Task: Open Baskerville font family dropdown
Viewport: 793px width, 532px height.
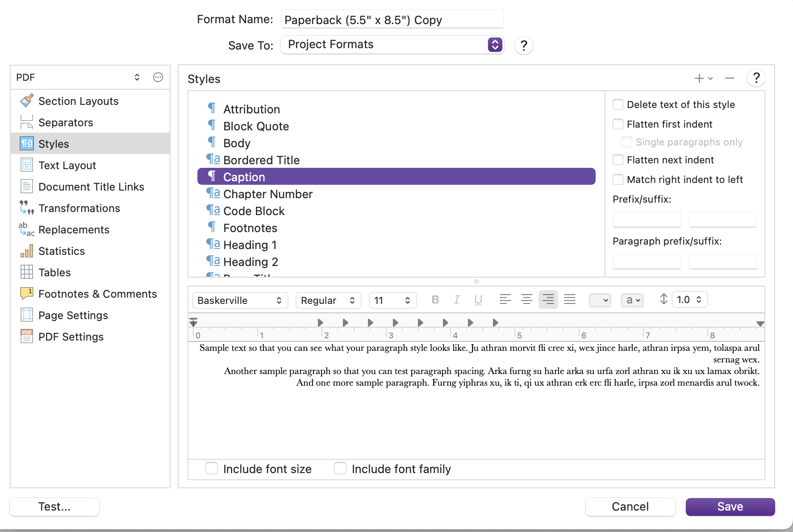Action: click(x=240, y=300)
